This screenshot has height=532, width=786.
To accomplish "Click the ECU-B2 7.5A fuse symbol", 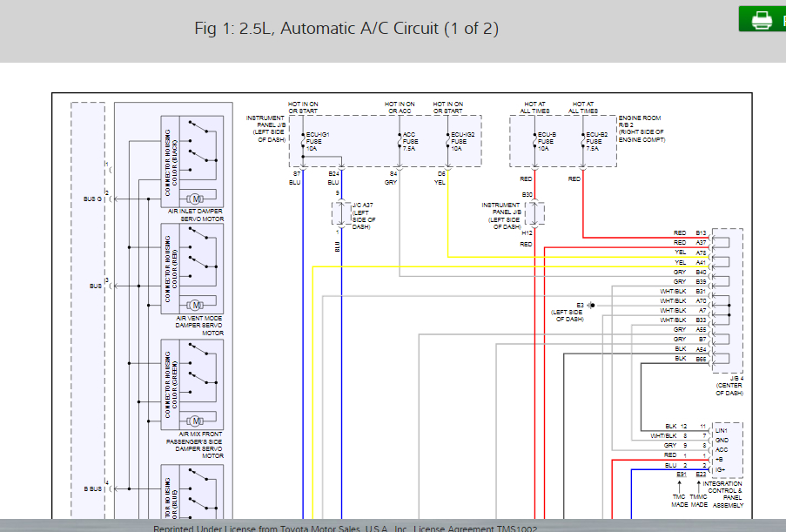I will [x=583, y=141].
